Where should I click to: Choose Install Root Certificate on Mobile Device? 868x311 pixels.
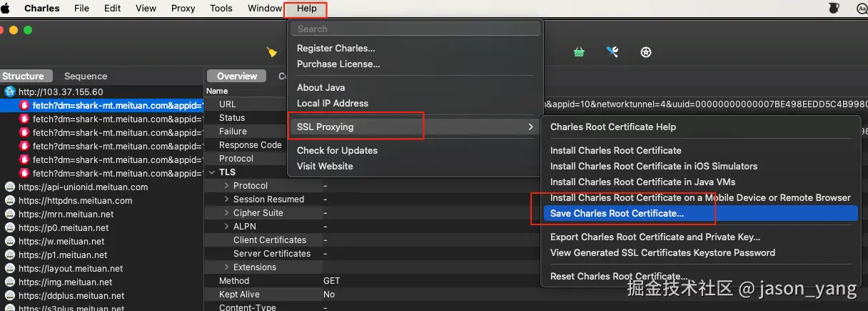point(702,198)
